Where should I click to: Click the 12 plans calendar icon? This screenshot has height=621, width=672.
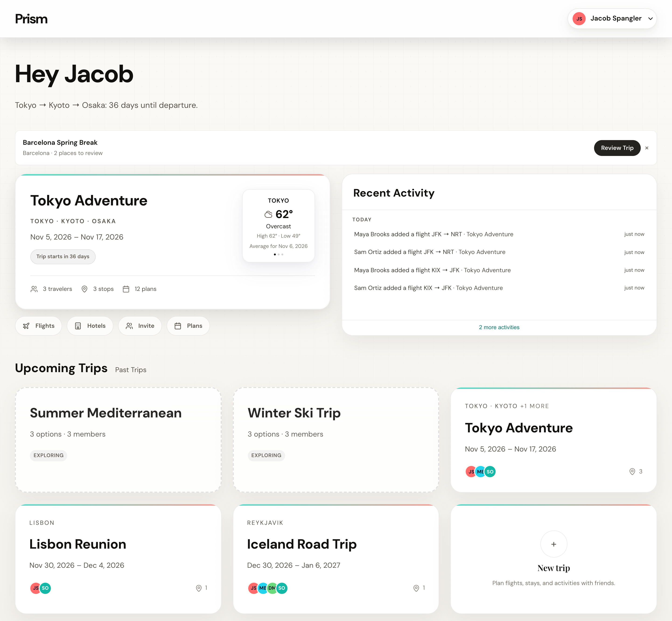pyautogui.click(x=126, y=289)
